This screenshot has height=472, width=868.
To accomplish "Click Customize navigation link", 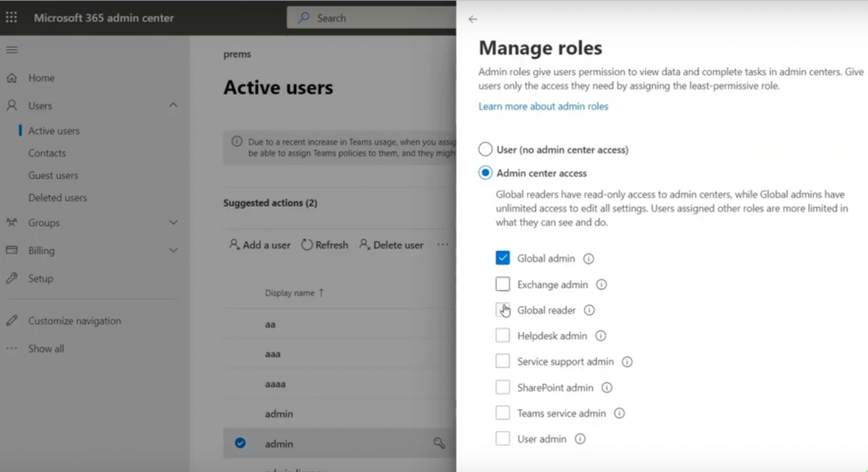I will coord(75,321).
